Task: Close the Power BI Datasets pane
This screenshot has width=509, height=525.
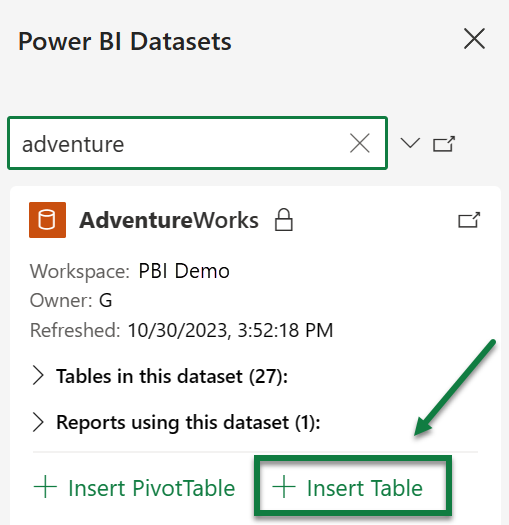Action: [x=474, y=39]
